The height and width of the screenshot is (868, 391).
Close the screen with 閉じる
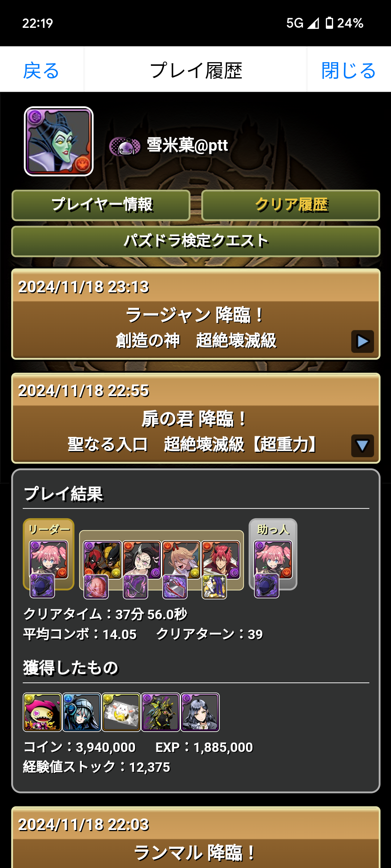(x=349, y=70)
